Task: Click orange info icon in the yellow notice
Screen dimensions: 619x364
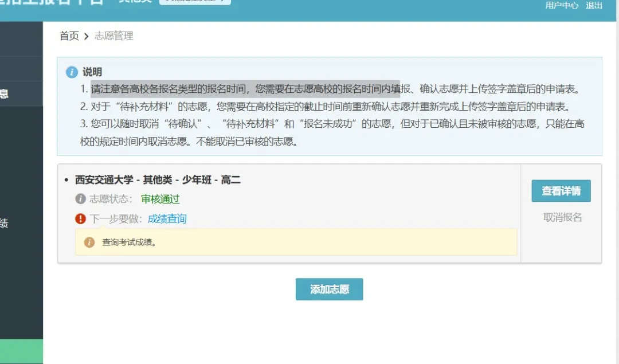Action: coord(89,242)
